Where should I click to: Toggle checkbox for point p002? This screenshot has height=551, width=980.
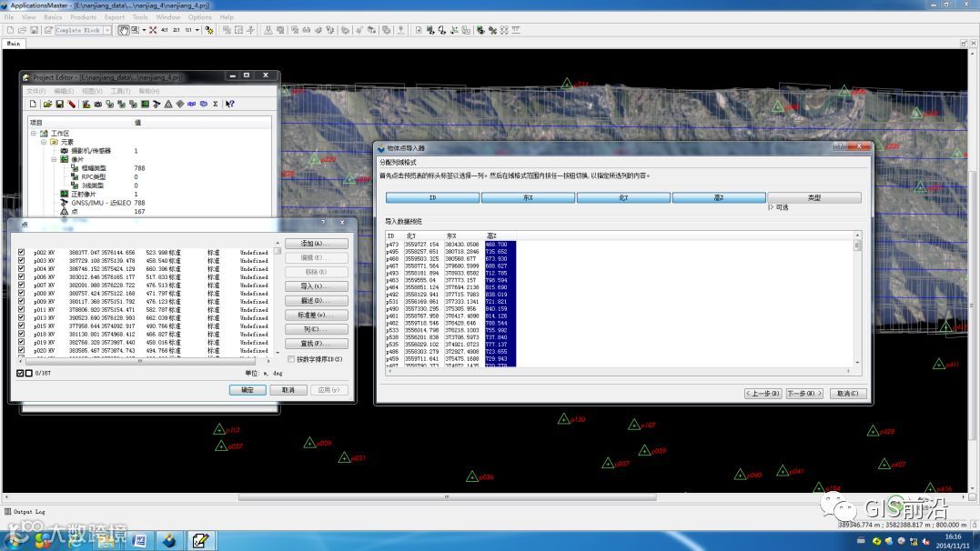(21, 253)
